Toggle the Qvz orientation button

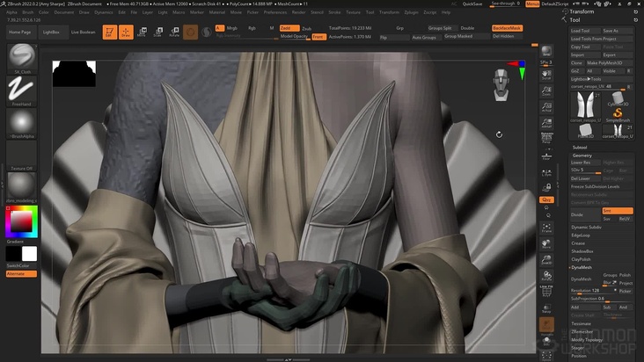546,199
